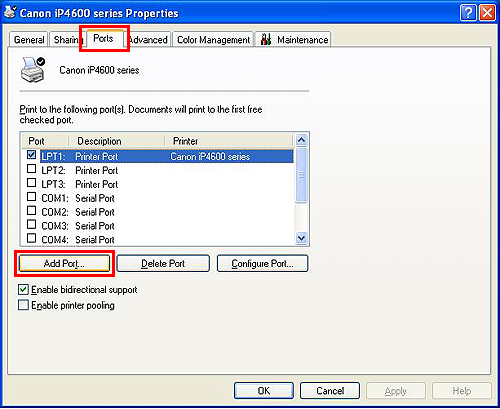Click the title bar help question-mark icon
The image size is (500, 409).
coord(468,13)
